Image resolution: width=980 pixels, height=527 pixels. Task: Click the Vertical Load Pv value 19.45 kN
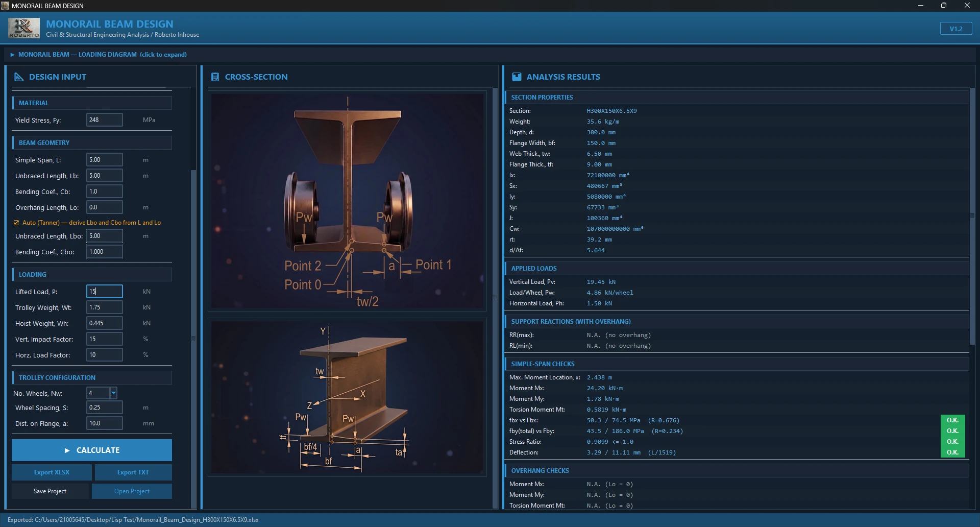tap(601, 282)
